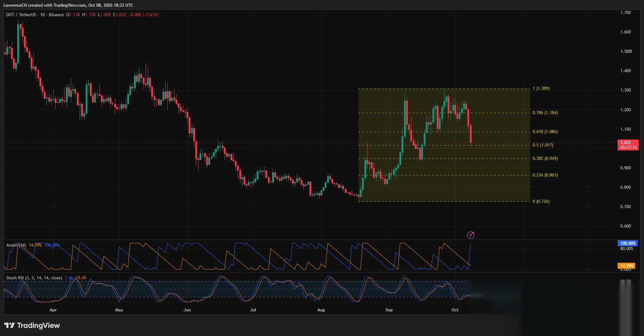Click the purple lightning bolt event icon
This screenshot has height=336, width=644.
[x=471, y=235]
